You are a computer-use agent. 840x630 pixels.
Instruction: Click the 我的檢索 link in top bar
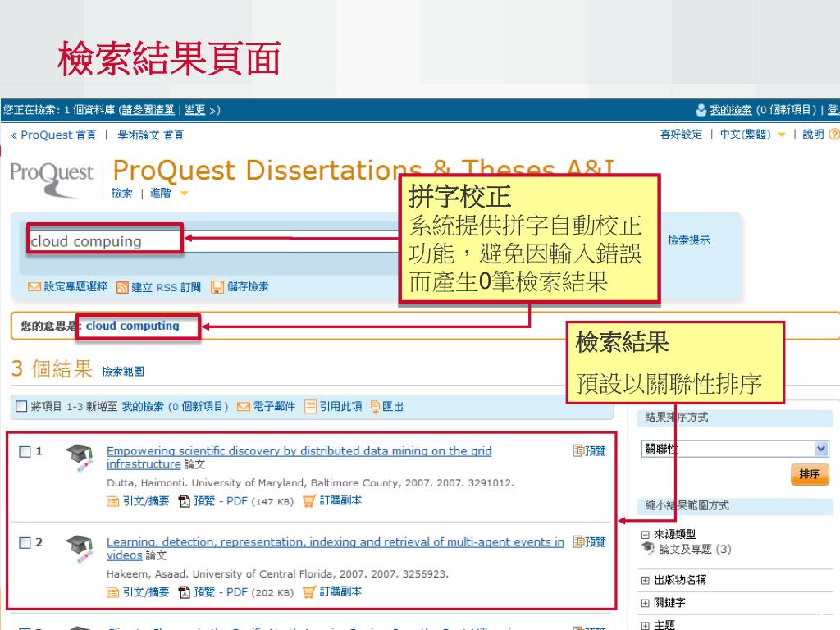[x=731, y=110]
